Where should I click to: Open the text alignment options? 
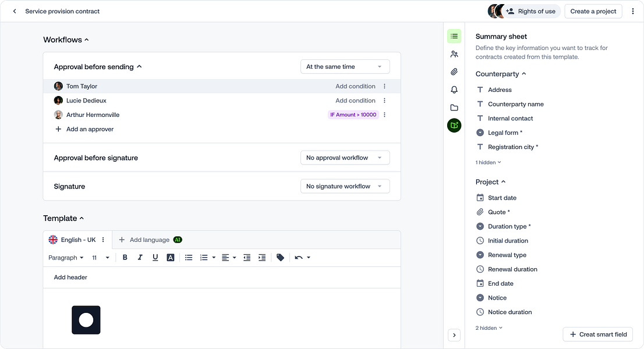[229, 258]
